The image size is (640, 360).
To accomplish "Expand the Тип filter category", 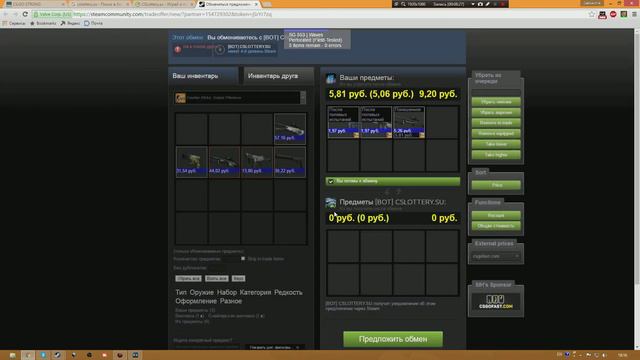I will pyautogui.click(x=181, y=292).
